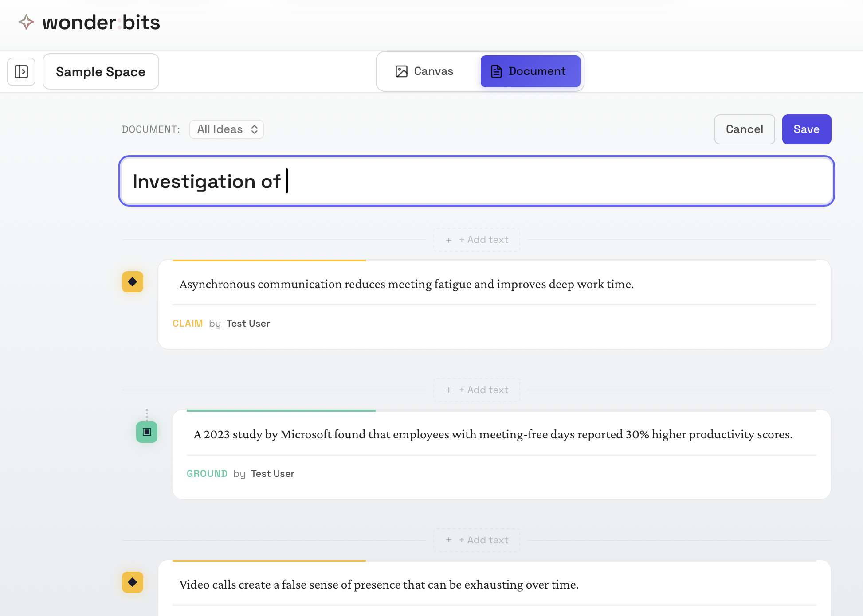863x616 pixels.
Task: Select the Document tab
Action: (530, 71)
